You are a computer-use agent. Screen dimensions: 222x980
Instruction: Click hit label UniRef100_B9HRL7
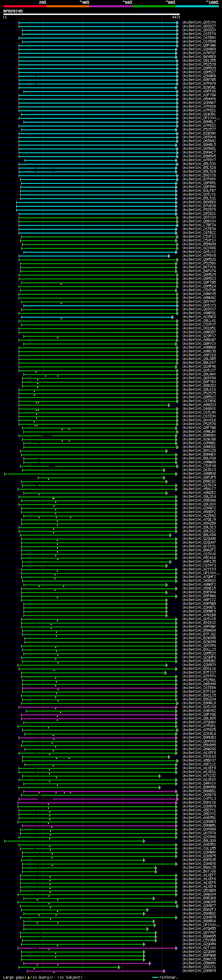point(199,122)
